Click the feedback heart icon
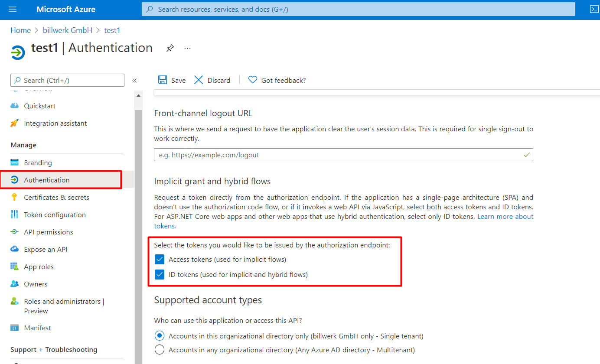The width and height of the screenshot is (600, 364). 253,80
